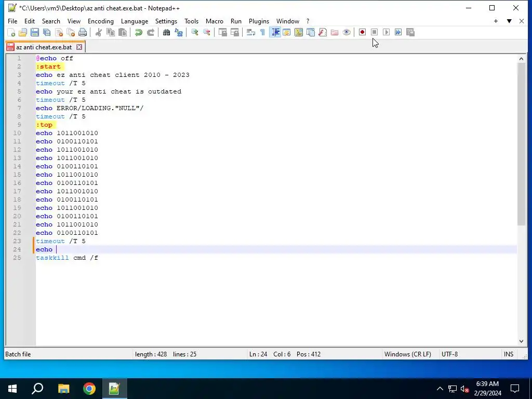Zoom out using the toolbar magnifier icon

pos(206,32)
